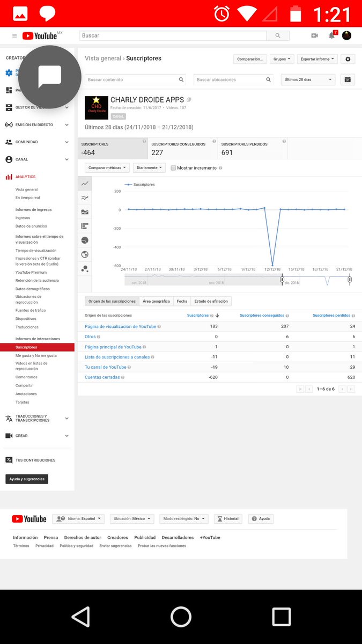Sort by Suscriptores perdidos column header
The width and height of the screenshot is (362, 644).
click(331, 316)
